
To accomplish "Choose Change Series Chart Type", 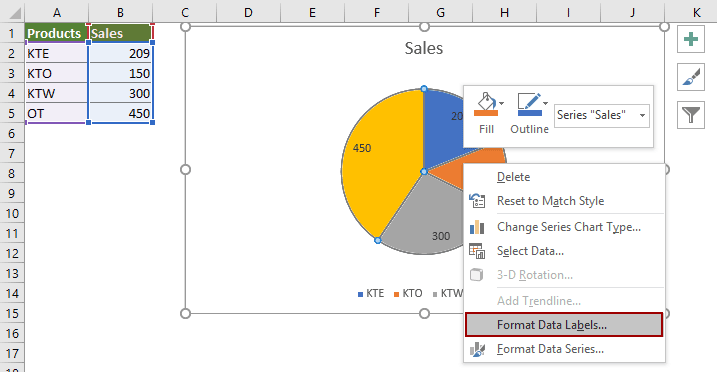I will pyautogui.click(x=564, y=227).
